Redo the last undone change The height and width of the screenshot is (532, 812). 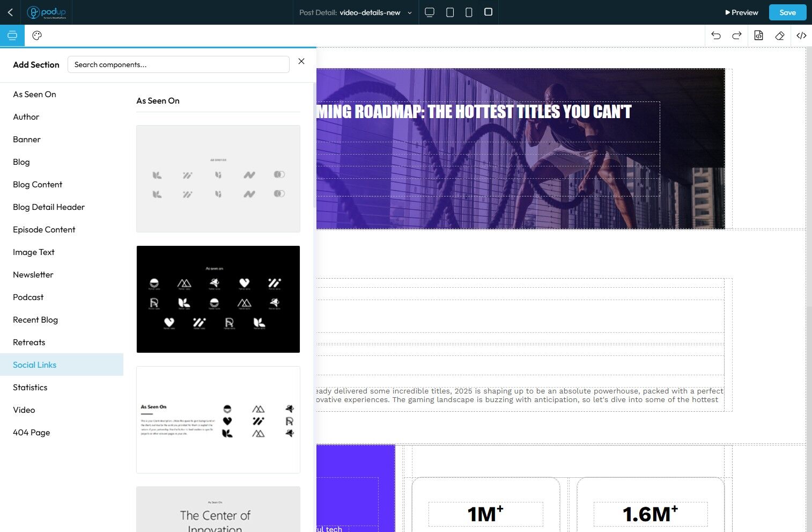(x=737, y=35)
